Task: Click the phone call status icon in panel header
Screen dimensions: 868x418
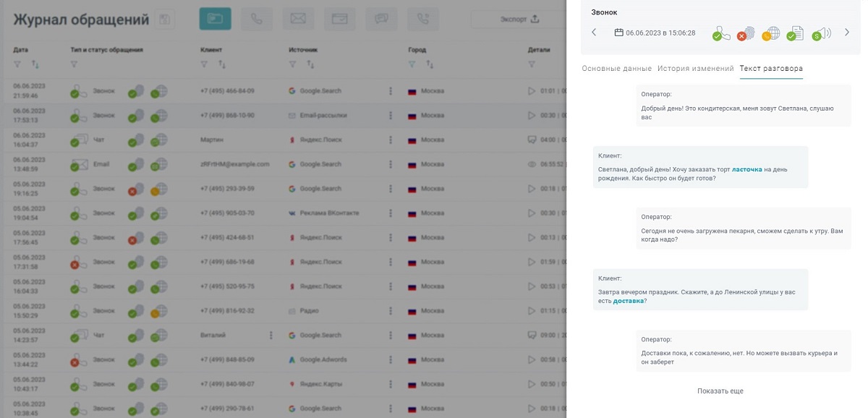Action: [720, 33]
